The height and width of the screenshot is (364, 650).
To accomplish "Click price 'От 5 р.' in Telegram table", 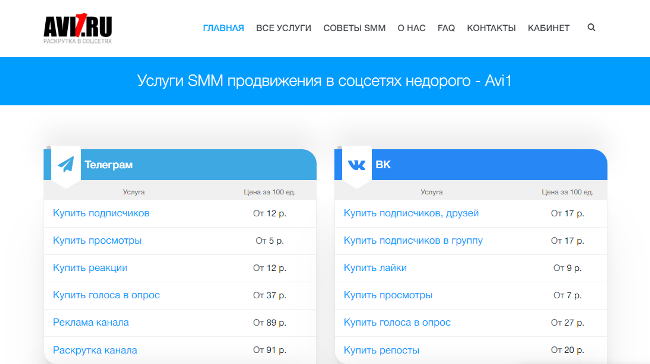I will click(269, 240).
